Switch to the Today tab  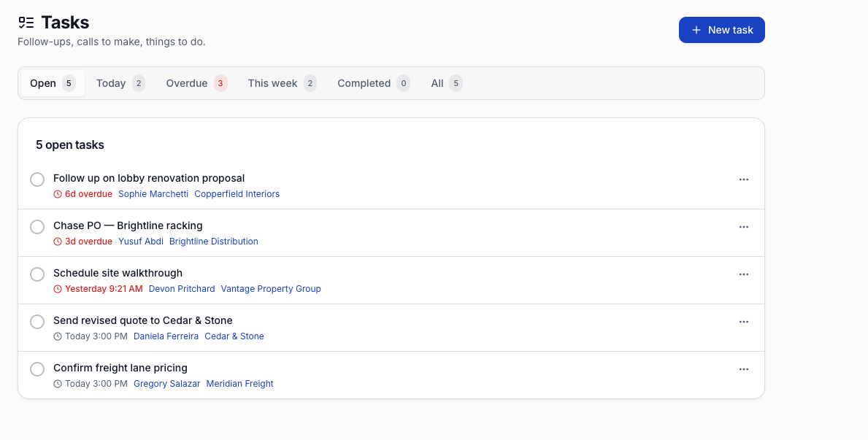point(120,83)
